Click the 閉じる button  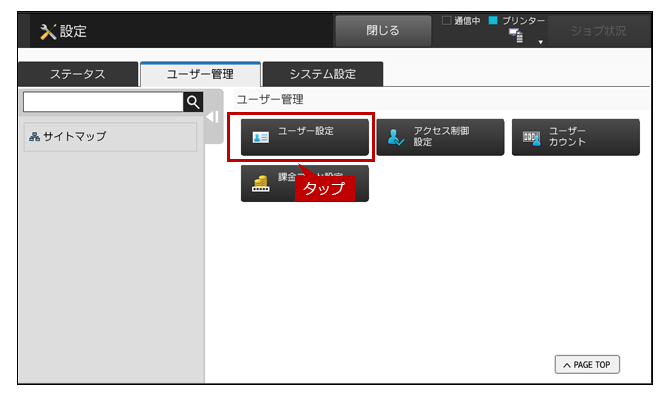click(383, 31)
